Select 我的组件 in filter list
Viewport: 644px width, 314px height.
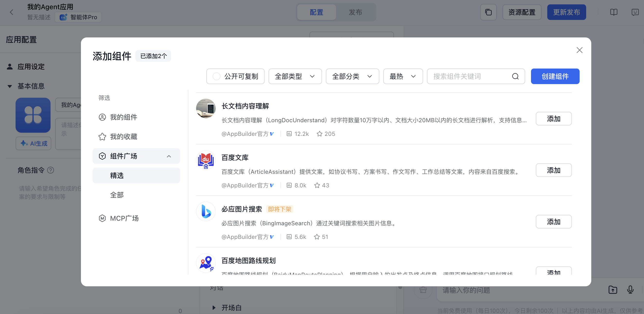[x=136, y=117]
